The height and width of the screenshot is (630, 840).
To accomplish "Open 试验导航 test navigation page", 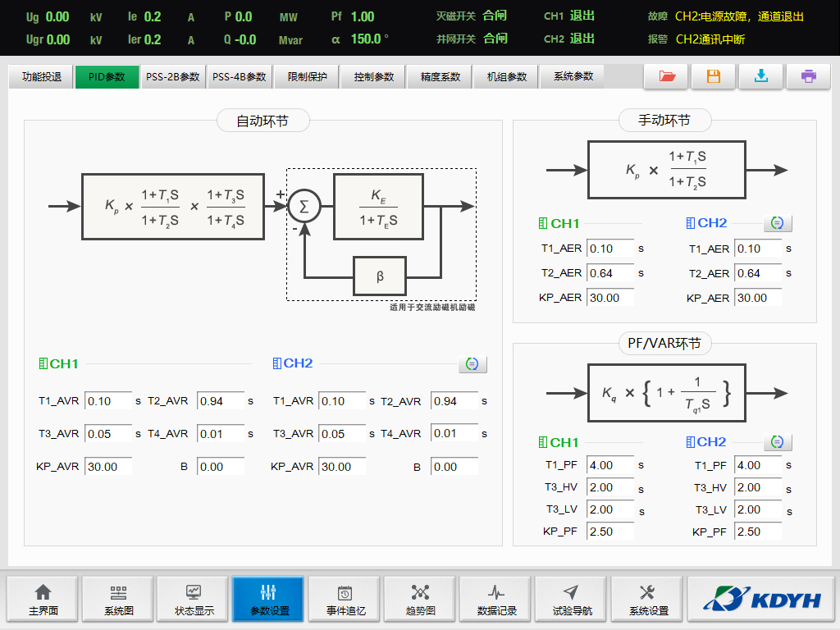I will pos(572,600).
